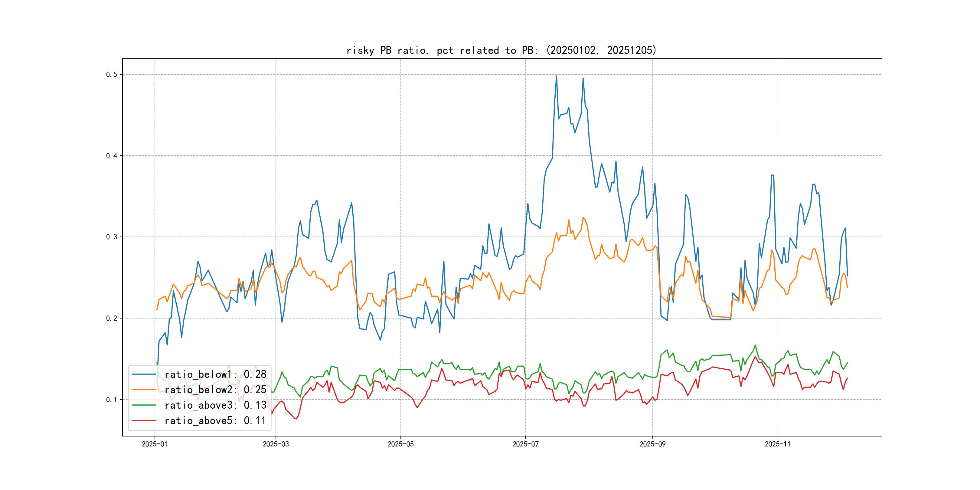Click the 2025-09 x-axis tick label

[652, 444]
